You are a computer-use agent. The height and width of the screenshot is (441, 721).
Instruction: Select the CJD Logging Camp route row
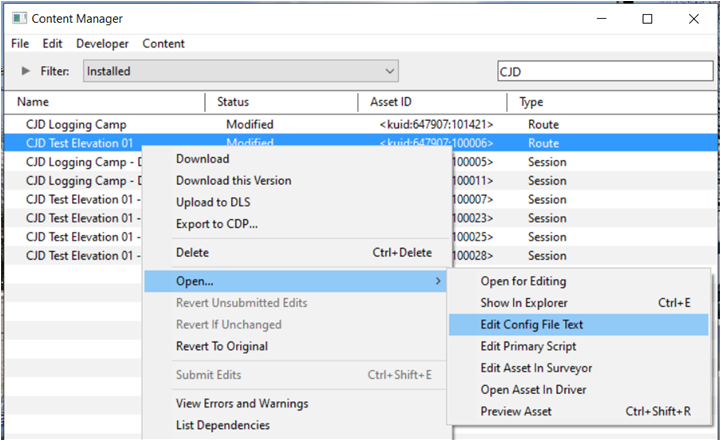tap(360, 124)
